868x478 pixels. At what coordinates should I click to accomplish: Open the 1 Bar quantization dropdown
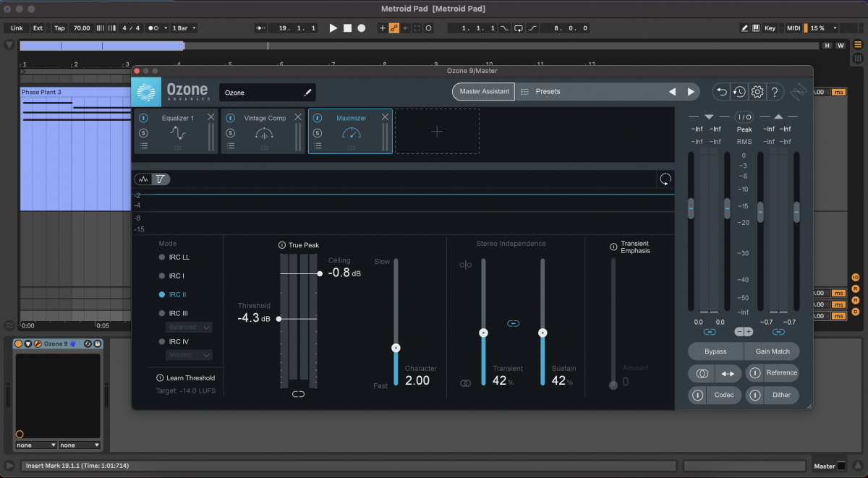(184, 28)
